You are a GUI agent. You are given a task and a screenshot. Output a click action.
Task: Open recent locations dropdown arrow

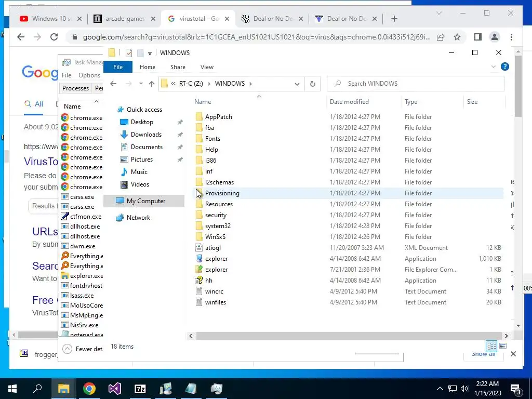click(141, 84)
